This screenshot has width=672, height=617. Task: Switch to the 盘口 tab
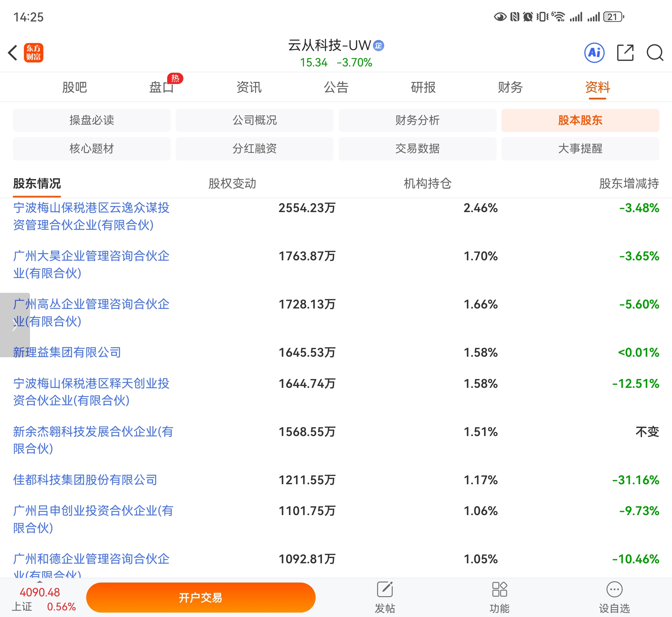[161, 87]
